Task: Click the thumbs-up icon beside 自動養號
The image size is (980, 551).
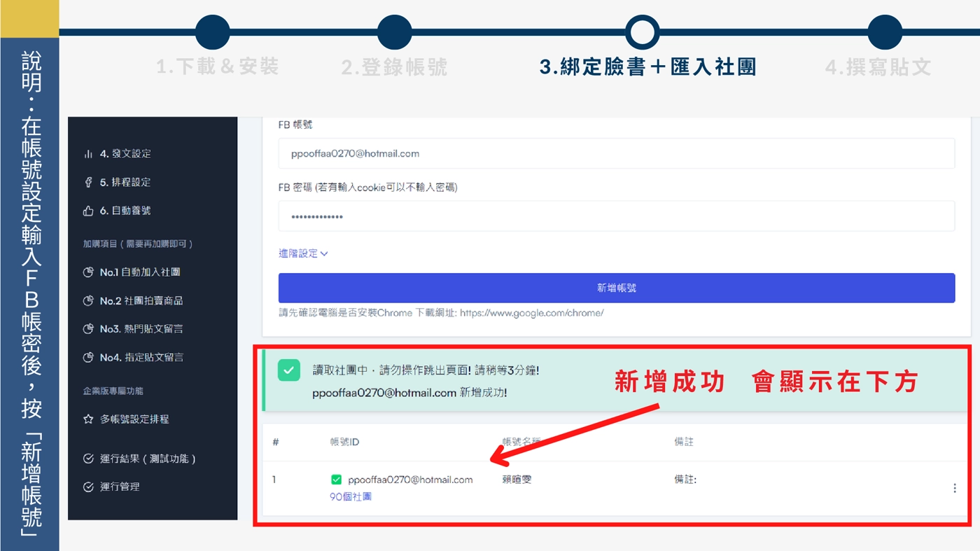Action: click(x=88, y=211)
